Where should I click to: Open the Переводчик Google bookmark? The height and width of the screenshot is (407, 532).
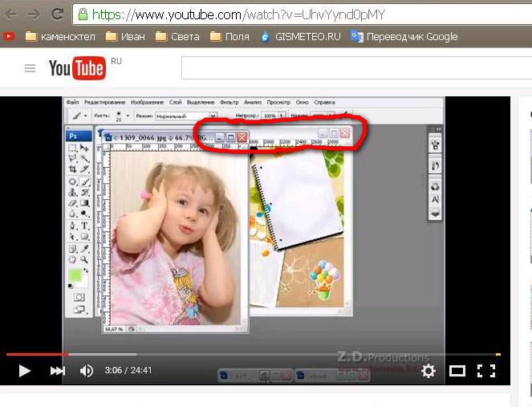tap(404, 36)
